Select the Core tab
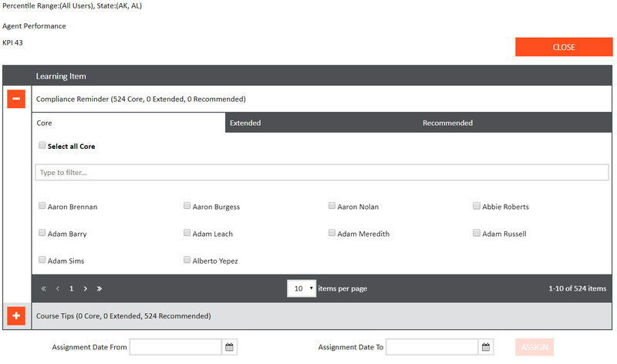Screen dimensions: 617x364 click(x=128, y=123)
